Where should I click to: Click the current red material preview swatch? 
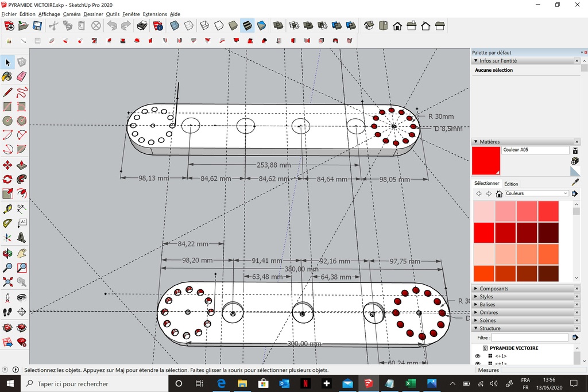[486, 161]
